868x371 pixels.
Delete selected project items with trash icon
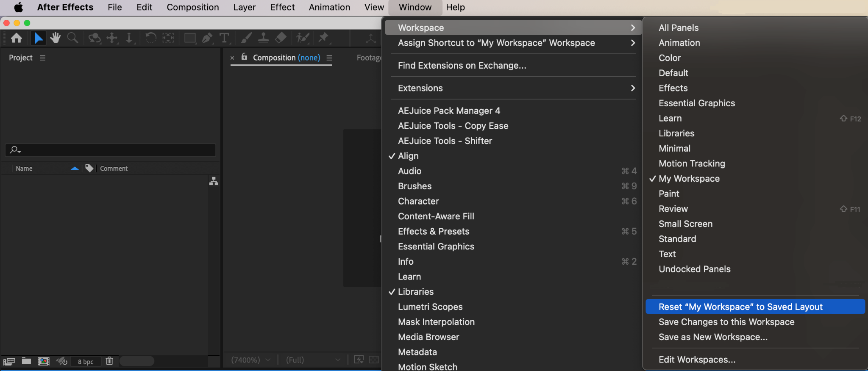click(x=109, y=361)
